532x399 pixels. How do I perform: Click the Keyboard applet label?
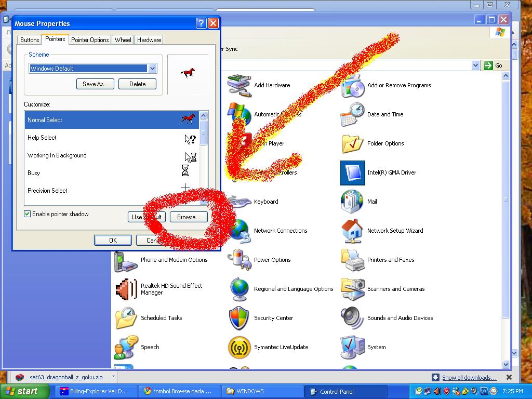[x=266, y=202]
